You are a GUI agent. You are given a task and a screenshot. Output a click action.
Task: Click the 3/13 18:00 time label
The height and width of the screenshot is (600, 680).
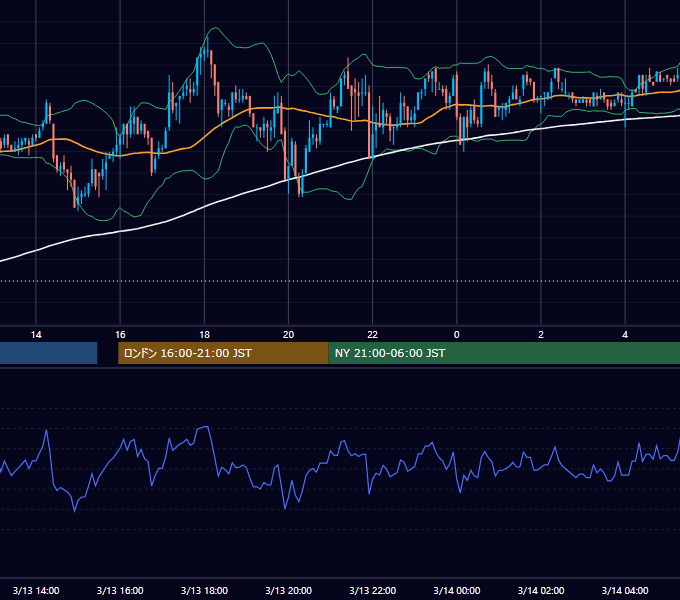(x=204, y=590)
